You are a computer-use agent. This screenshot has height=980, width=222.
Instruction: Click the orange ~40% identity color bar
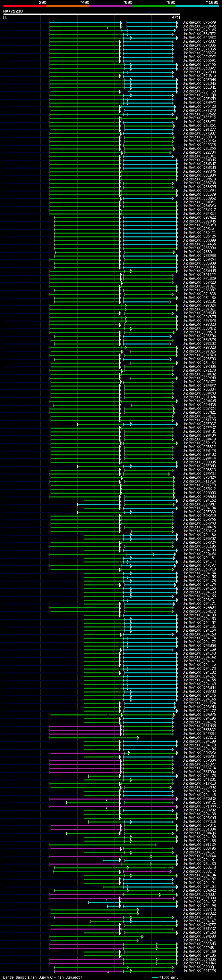(x=68, y=6)
